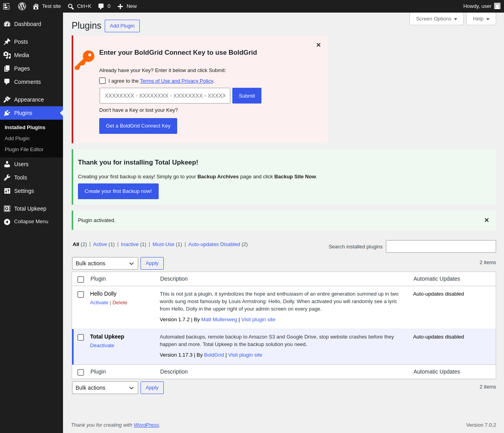Image resolution: width=504 pixels, height=433 pixels.
Task: Open the Terms of Use and Privacy Policy link
Action: [176, 81]
